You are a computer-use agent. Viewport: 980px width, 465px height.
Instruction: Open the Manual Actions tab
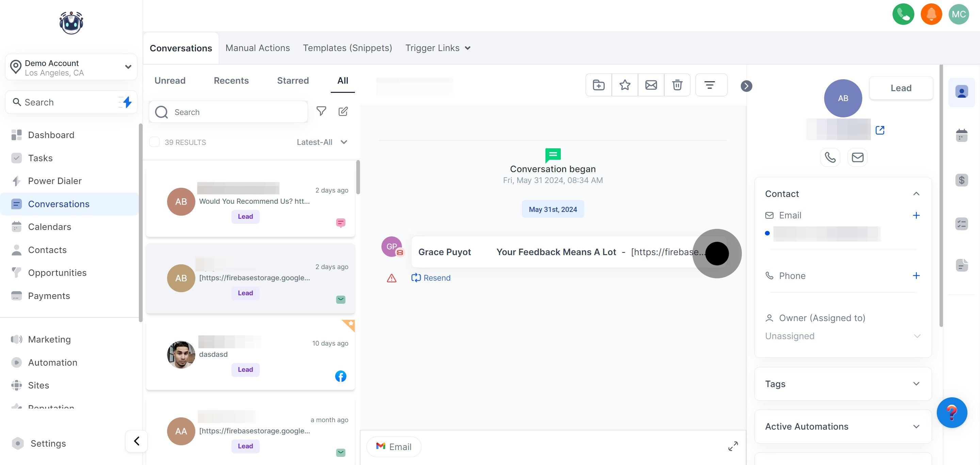pyautogui.click(x=258, y=48)
